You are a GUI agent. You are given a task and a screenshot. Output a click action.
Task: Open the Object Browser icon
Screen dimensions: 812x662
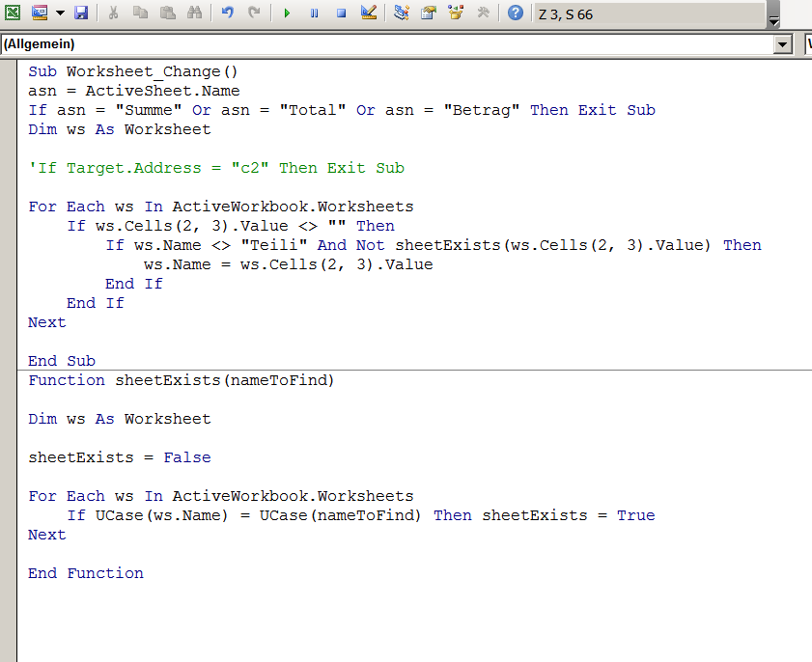(x=456, y=13)
